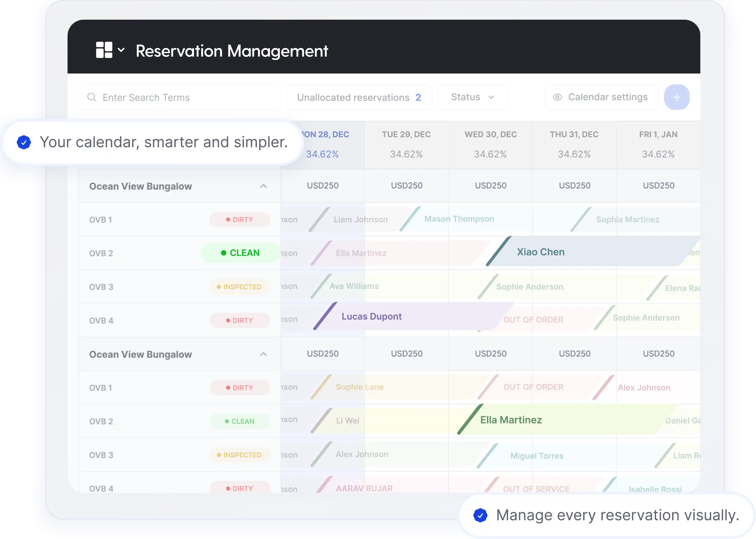Toggle the INSPECTED status badge on OVB 3

(239, 286)
